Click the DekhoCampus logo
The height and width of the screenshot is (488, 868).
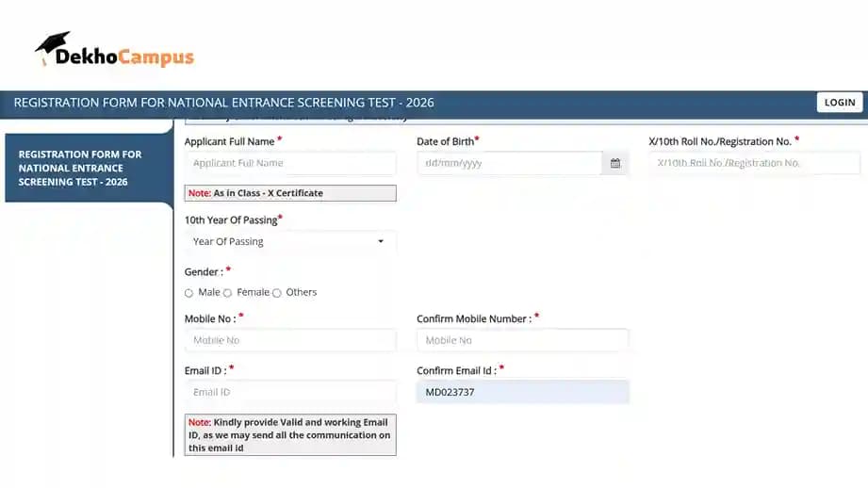pyautogui.click(x=115, y=53)
